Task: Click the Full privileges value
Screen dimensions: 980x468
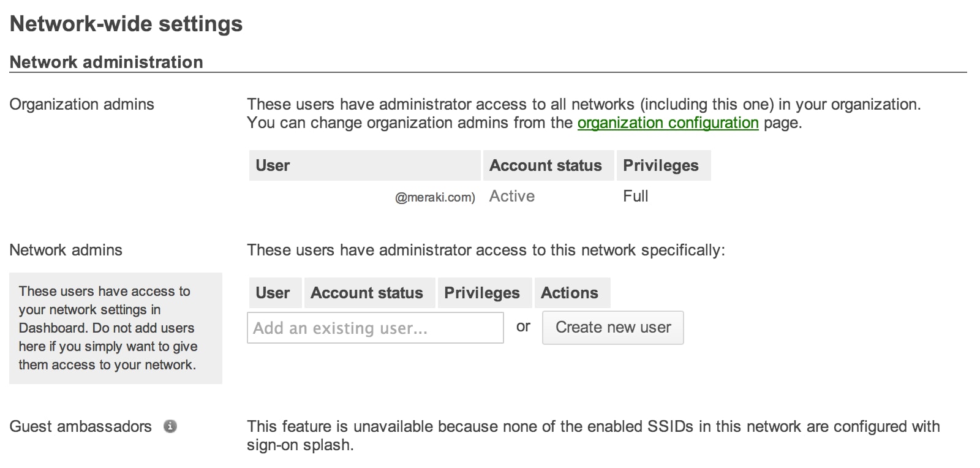Action: [636, 196]
